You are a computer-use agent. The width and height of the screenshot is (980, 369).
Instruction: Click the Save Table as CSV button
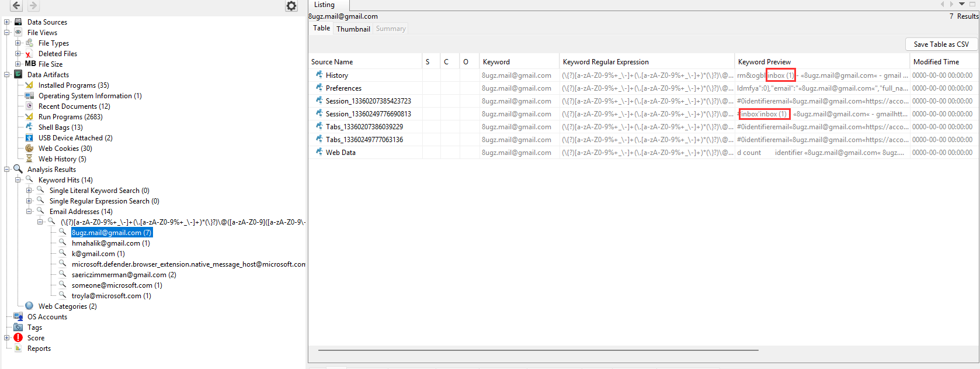pyautogui.click(x=941, y=44)
